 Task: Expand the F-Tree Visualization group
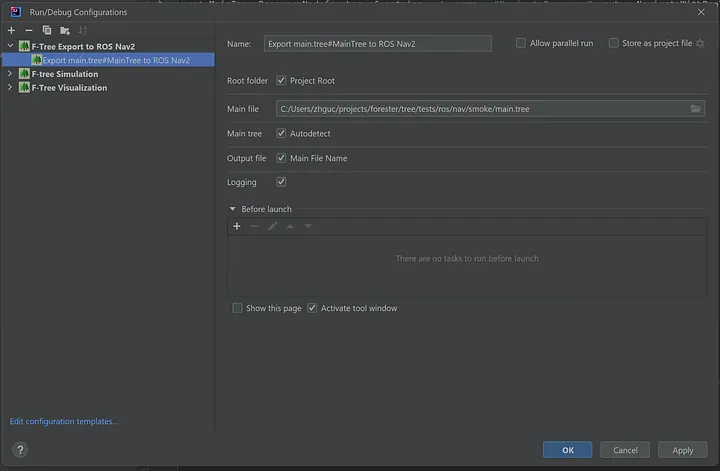pyautogui.click(x=10, y=87)
